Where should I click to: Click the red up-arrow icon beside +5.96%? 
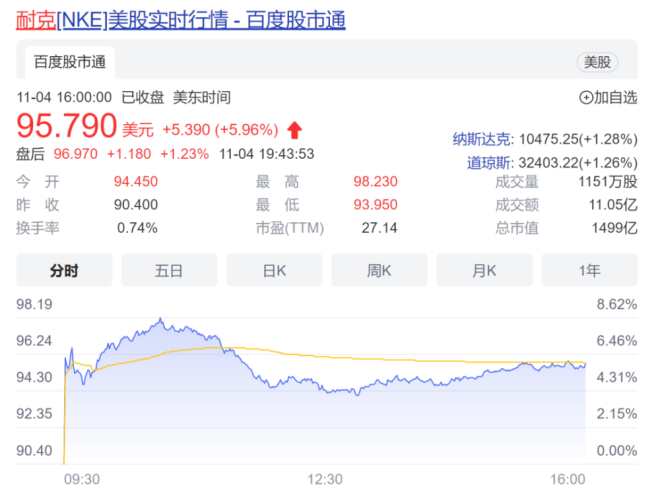point(294,130)
